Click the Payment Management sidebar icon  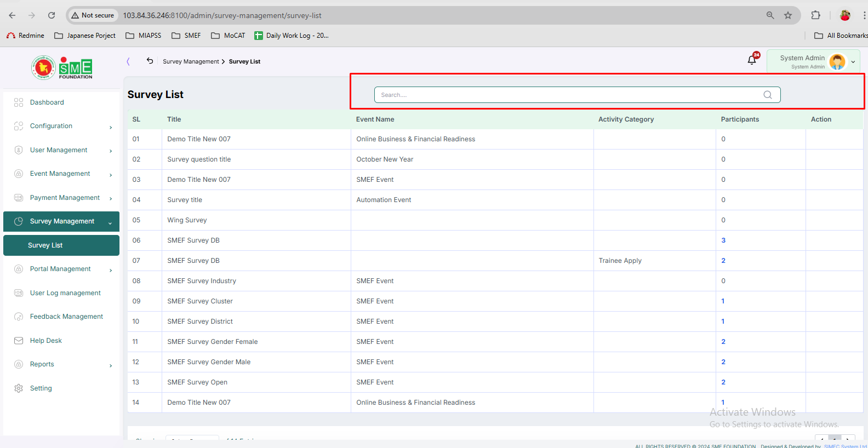tap(19, 198)
